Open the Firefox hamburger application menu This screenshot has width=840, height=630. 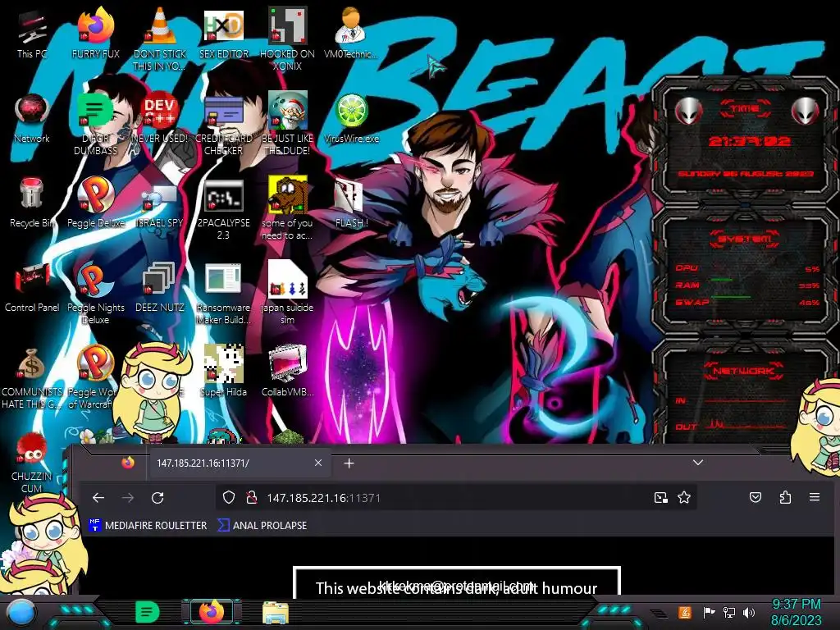pos(815,498)
